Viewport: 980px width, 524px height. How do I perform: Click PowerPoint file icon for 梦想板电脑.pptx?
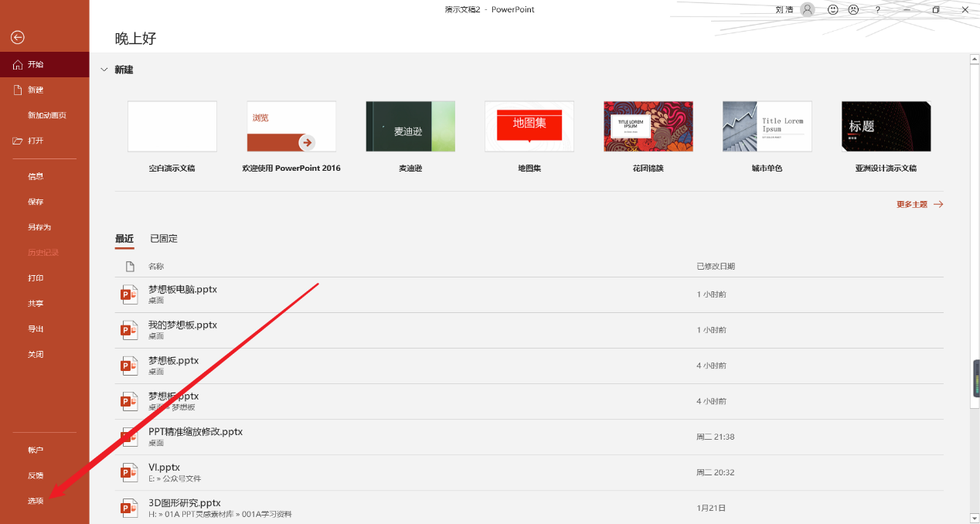pyautogui.click(x=129, y=294)
